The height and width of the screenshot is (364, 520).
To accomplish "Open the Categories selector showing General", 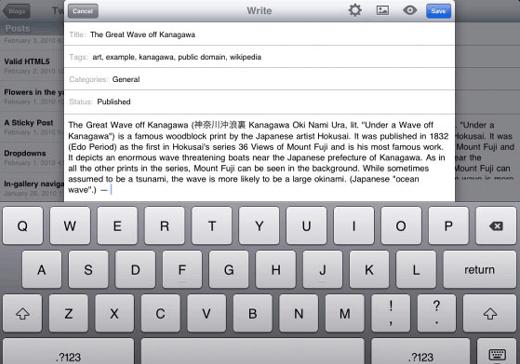I will click(259, 79).
